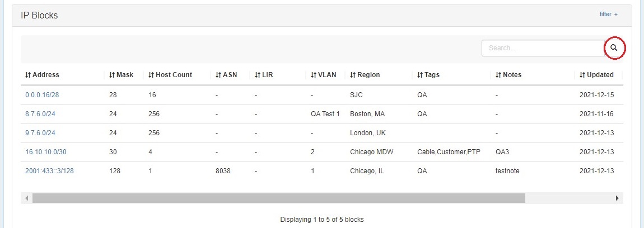This screenshot has width=644, height=228.
Task: Click the horizontal scrollbar left arrow
Action: 26,198
